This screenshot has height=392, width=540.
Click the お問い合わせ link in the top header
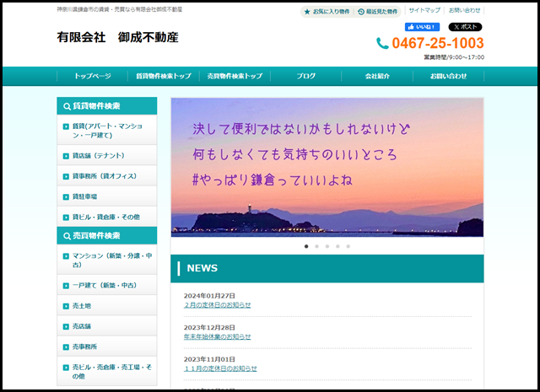click(x=464, y=10)
